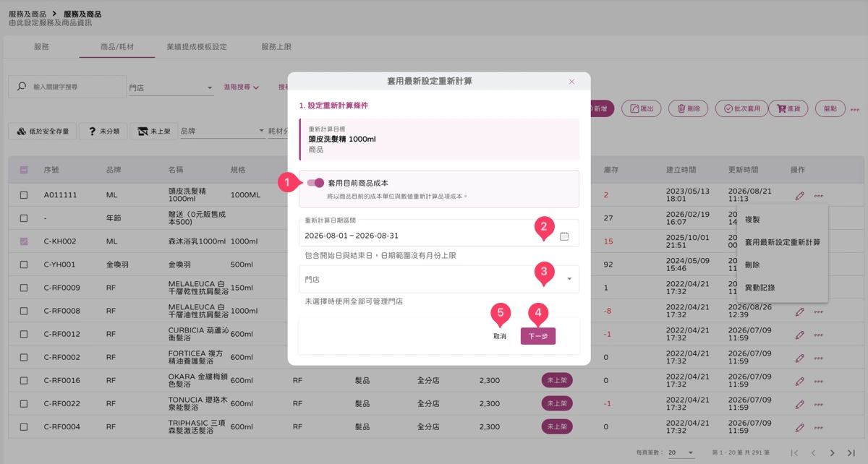The image size is (868, 464).
Task: Jump to the last page arrow
Action: coord(851,452)
